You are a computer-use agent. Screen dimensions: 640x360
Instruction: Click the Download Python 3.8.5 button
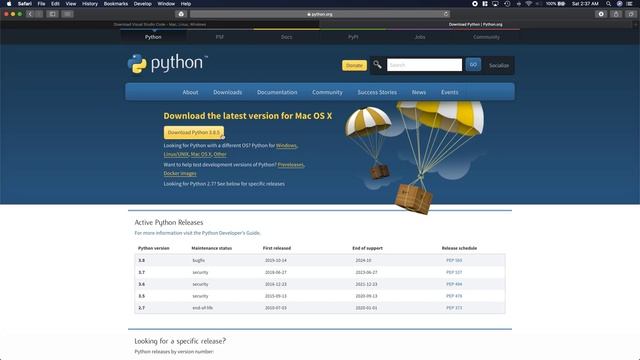coord(194,133)
